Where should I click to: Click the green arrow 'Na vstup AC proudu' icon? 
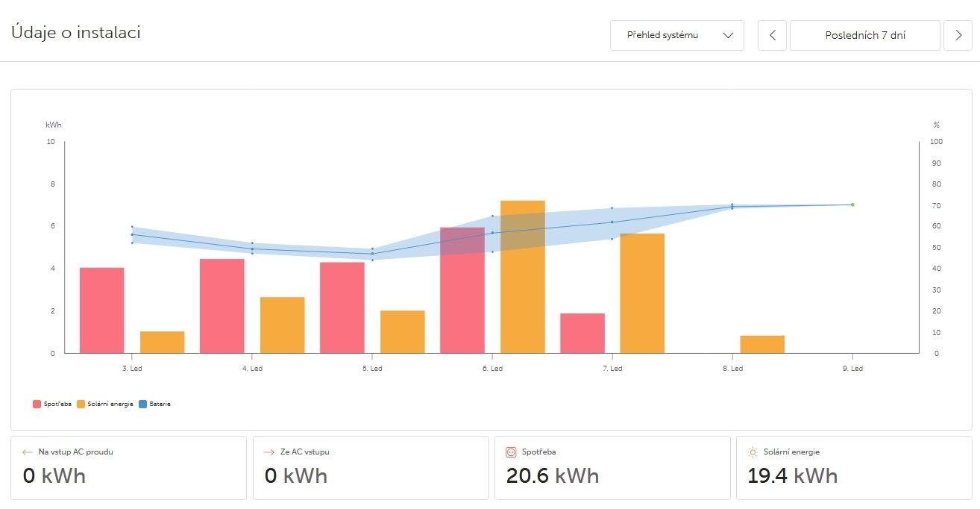coord(28,452)
